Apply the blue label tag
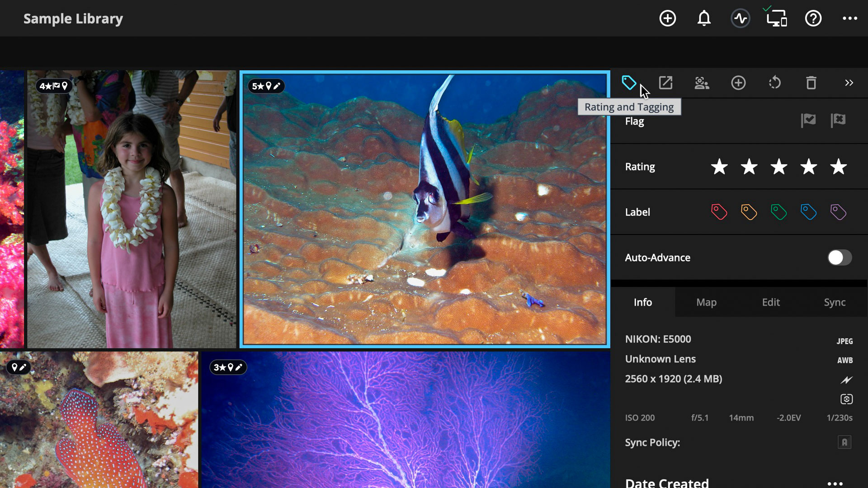Image resolution: width=868 pixels, height=488 pixels. tap(808, 212)
